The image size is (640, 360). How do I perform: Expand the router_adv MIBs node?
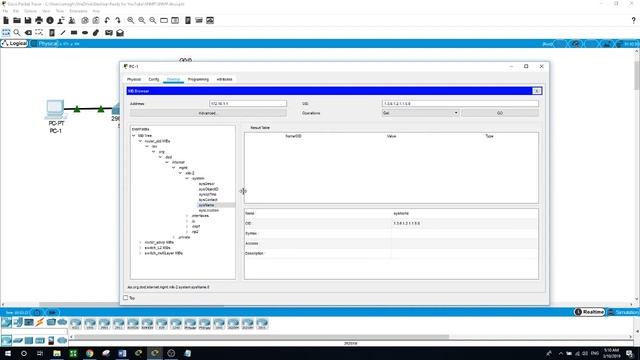[x=140, y=242]
